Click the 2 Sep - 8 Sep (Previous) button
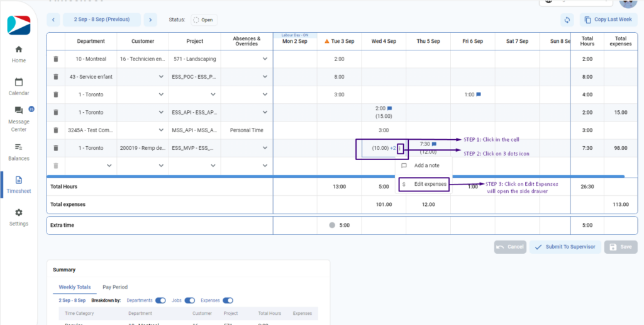 (102, 20)
